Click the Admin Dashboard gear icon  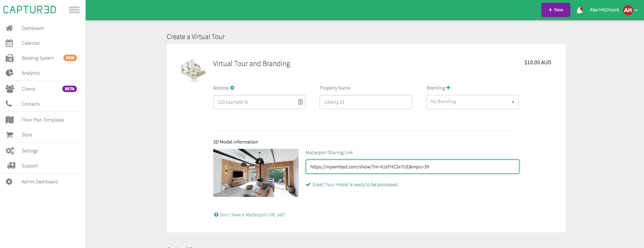tap(9, 182)
